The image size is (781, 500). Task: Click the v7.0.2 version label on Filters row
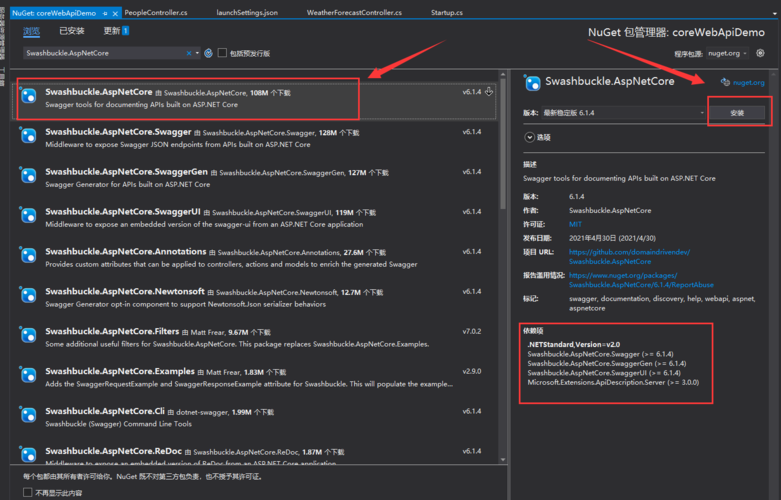(x=472, y=331)
